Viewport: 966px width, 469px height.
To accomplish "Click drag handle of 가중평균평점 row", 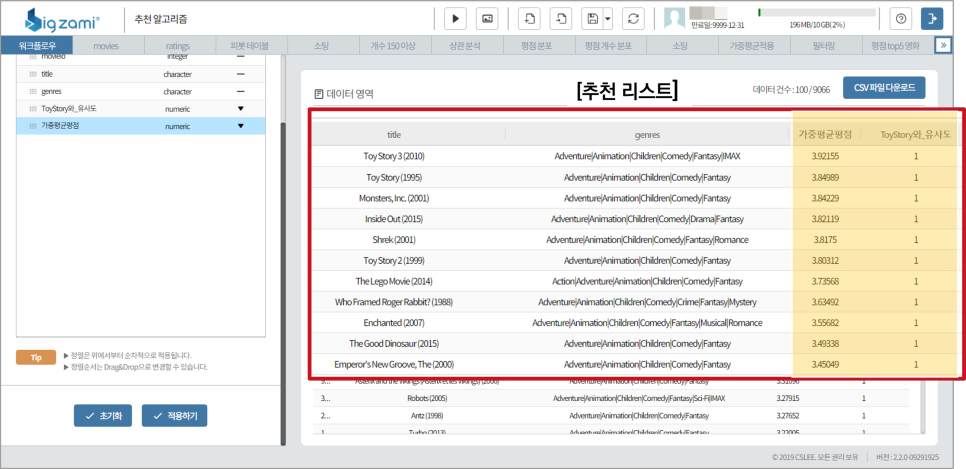I will click(33, 126).
